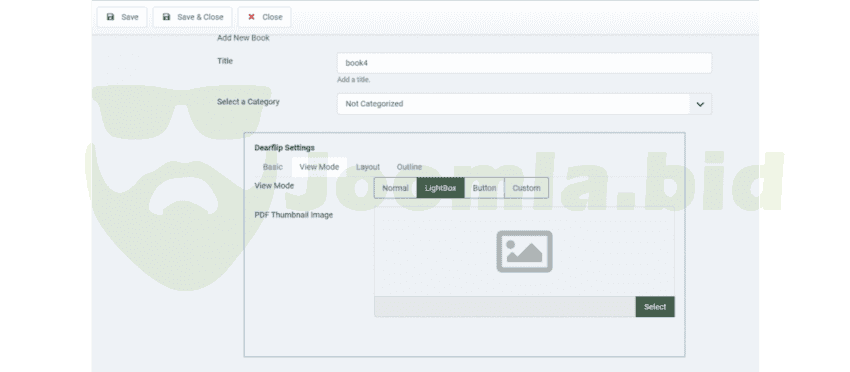Image resolution: width=850 pixels, height=372 pixels.
Task: Click the red X icon on Close
Action: pos(251,17)
